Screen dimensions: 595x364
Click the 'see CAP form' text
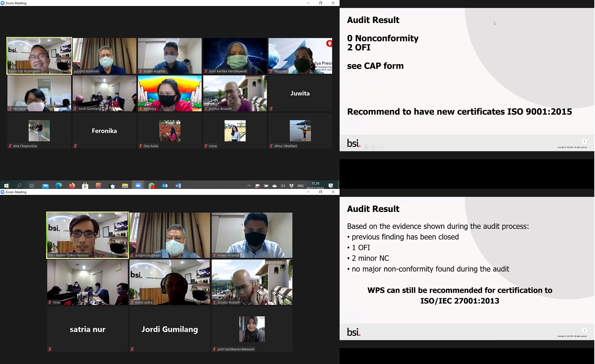[375, 66]
